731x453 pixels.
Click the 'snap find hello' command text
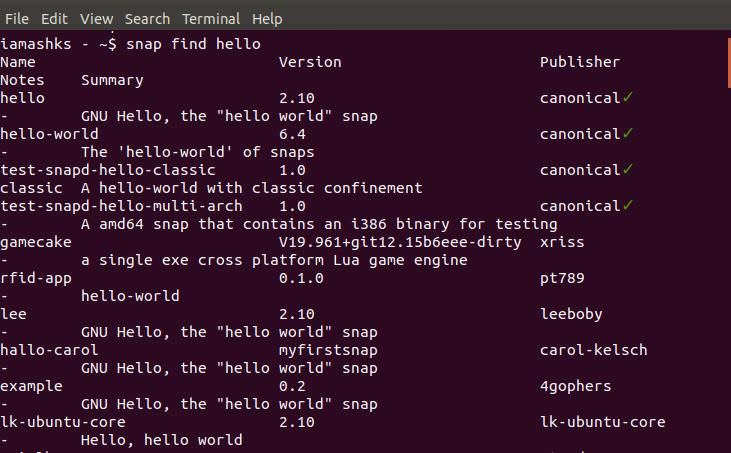[x=193, y=44]
